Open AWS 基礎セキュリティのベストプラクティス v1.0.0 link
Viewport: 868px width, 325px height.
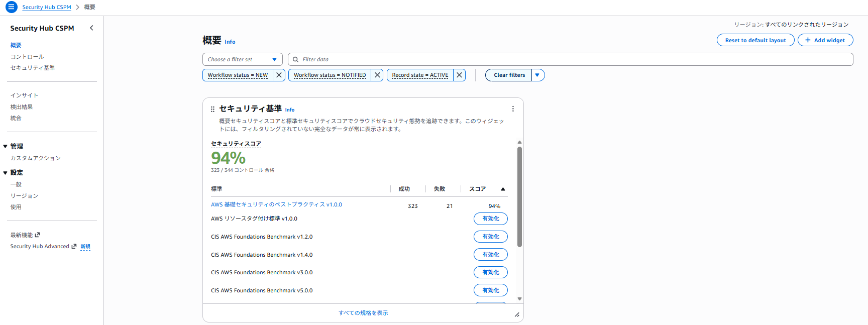coord(276,204)
